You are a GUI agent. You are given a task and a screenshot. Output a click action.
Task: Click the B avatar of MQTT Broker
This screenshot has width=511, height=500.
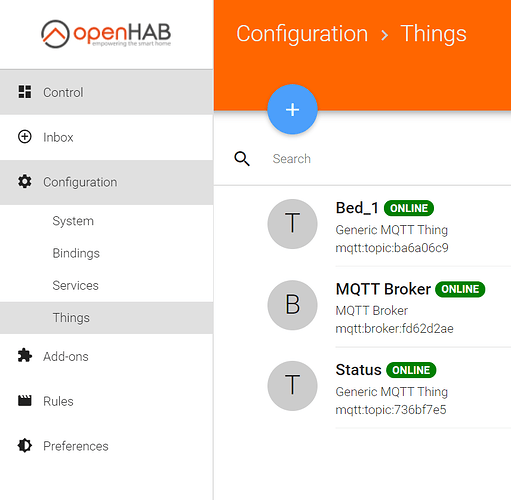click(292, 305)
